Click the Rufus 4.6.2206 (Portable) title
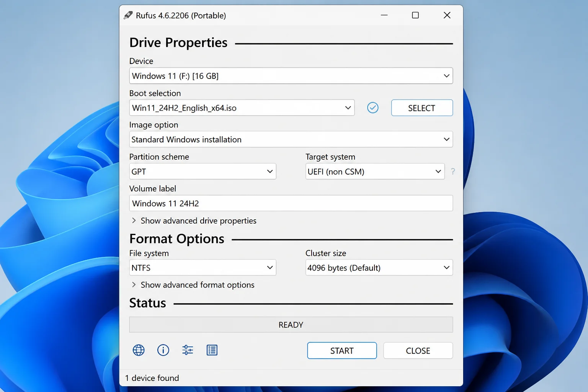 coord(181,15)
